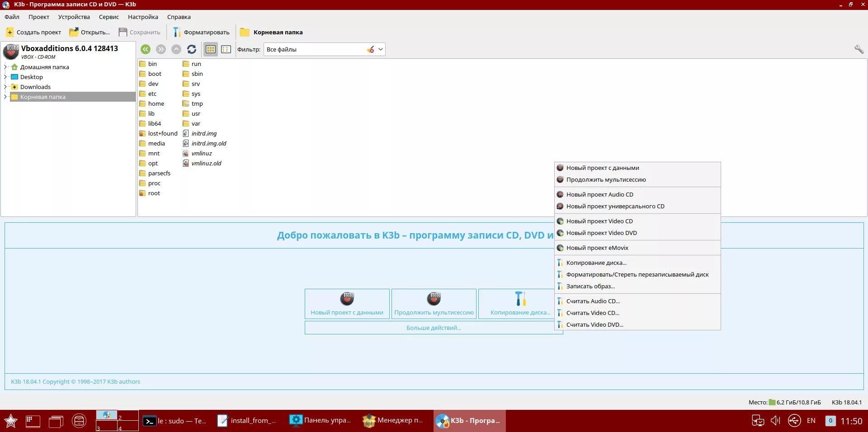The image size is (868, 432).
Task: Open the Справка menu
Action: pos(179,17)
